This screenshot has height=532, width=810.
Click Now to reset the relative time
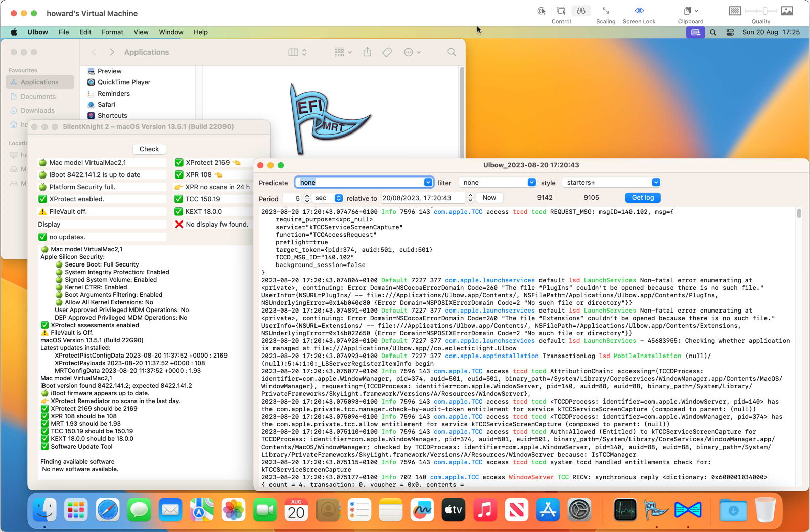coord(488,198)
